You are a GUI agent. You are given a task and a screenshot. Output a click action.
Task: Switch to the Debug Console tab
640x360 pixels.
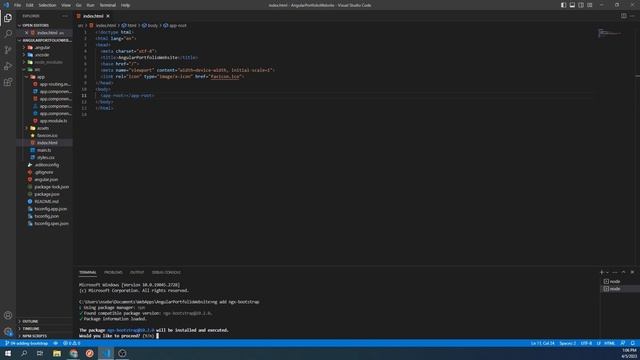(x=166, y=272)
